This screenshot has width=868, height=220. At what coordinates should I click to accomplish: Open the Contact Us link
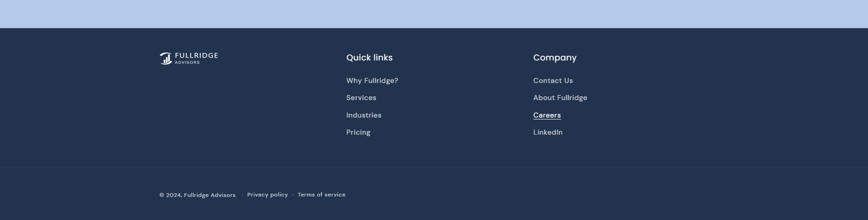(553, 81)
